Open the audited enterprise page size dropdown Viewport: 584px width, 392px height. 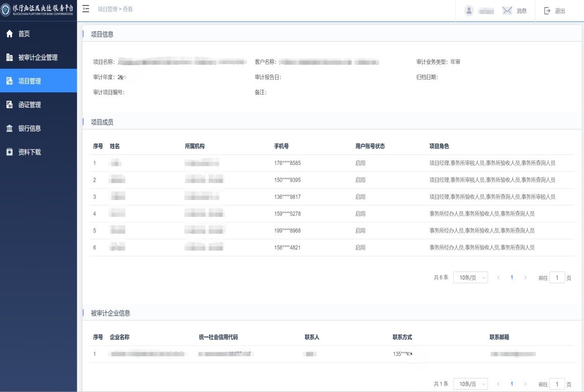tap(470, 384)
